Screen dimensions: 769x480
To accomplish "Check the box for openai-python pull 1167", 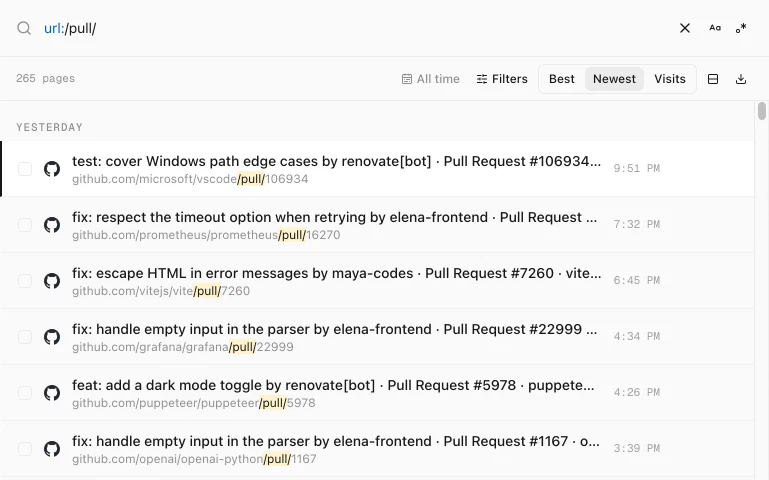I will point(25,448).
